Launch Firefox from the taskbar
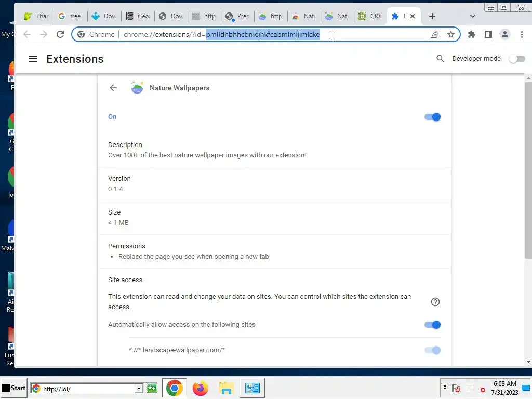Screen dimensions: 532x399 pyautogui.click(x=200, y=388)
